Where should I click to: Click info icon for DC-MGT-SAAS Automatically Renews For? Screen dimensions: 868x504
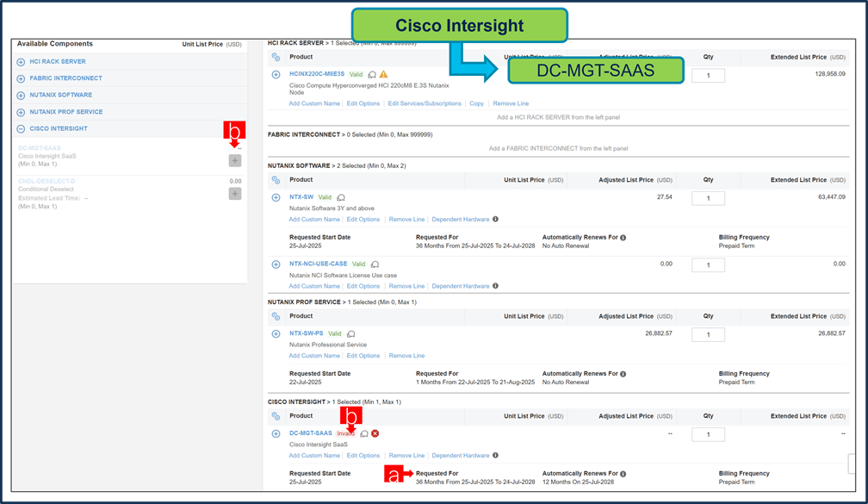[x=623, y=474]
